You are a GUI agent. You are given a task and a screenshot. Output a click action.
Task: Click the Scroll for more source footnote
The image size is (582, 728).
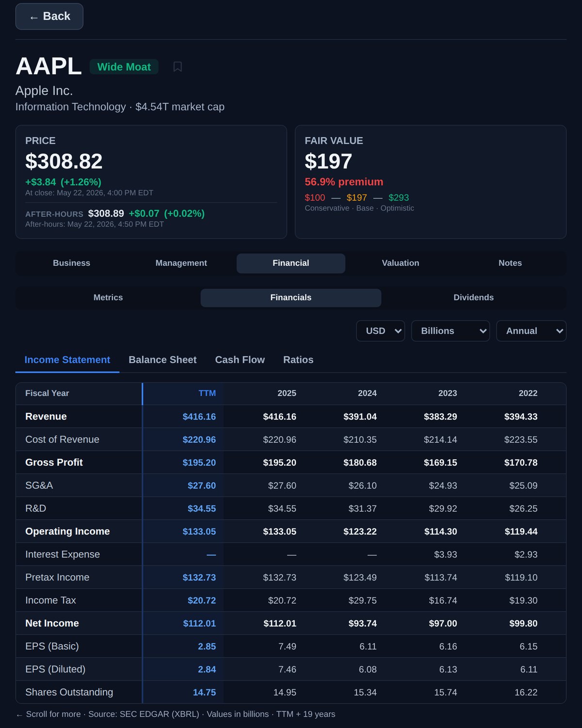point(175,714)
